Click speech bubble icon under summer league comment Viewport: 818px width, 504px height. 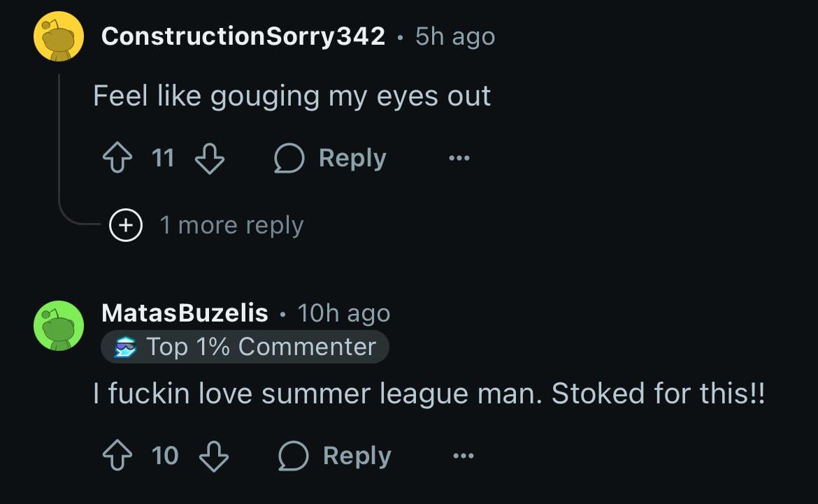[294, 456]
